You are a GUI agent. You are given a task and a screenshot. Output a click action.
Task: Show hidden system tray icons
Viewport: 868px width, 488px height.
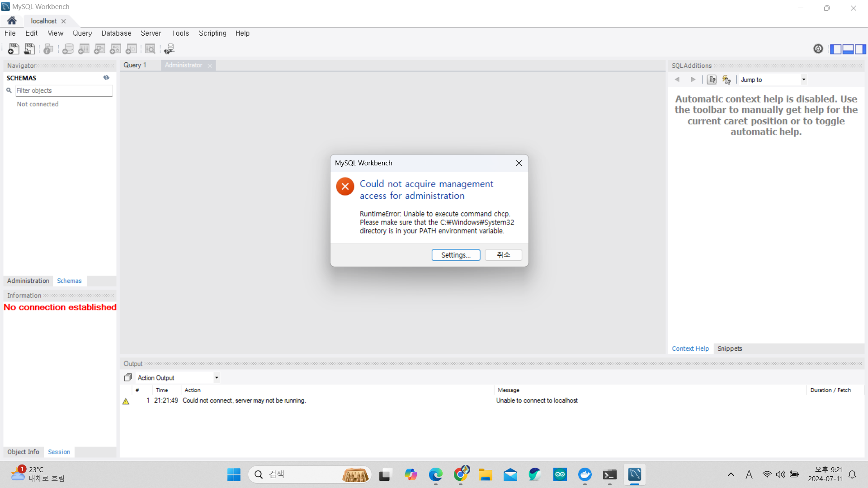point(731,474)
